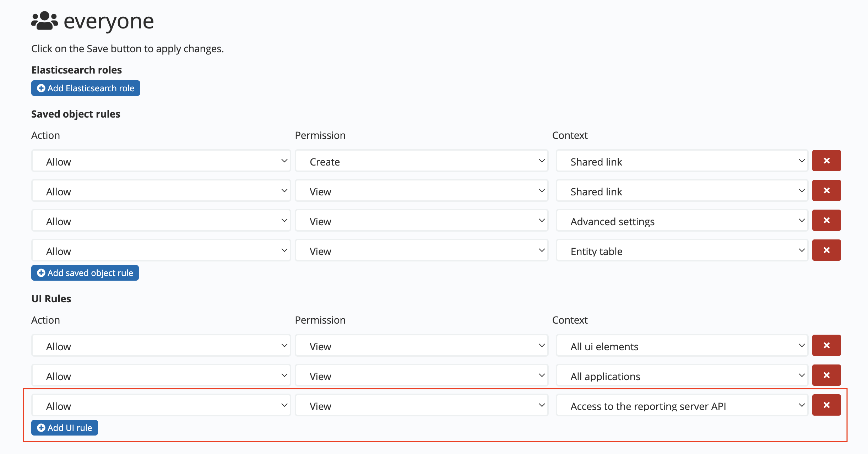Open the Create permission dropdown
The height and width of the screenshot is (454, 868).
point(421,161)
